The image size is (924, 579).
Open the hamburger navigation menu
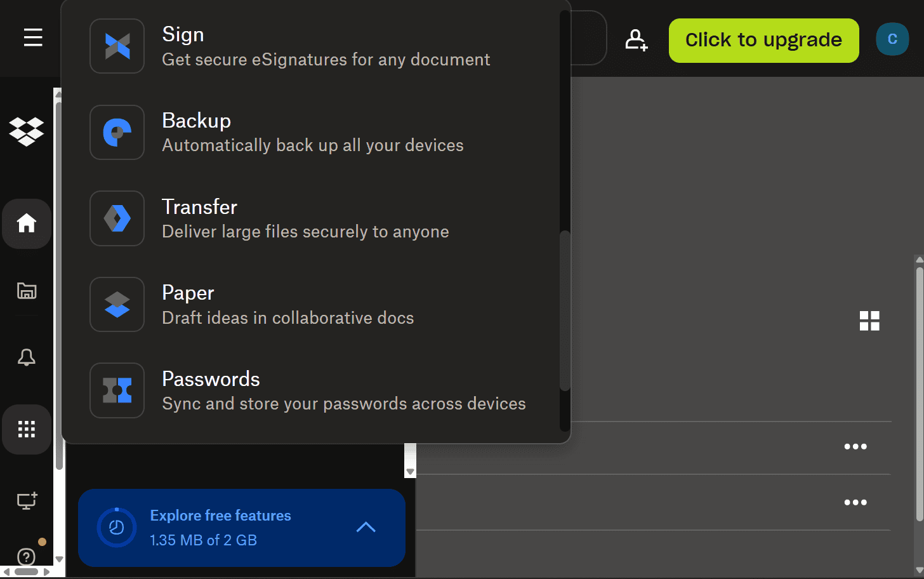pyautogui.click(x=33, y=38)
